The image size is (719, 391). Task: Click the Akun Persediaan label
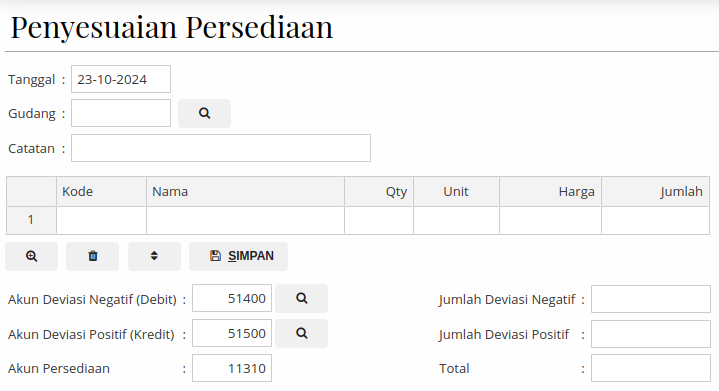click(59, 369)
